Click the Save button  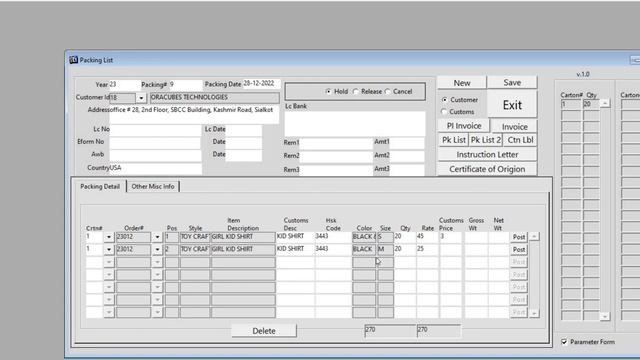[x=512, y=82]
